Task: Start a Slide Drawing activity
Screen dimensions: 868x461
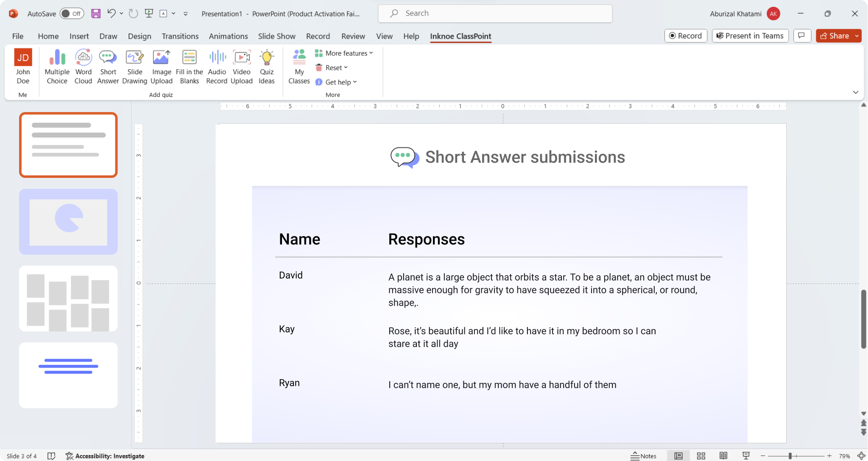Action: [134, 66]
